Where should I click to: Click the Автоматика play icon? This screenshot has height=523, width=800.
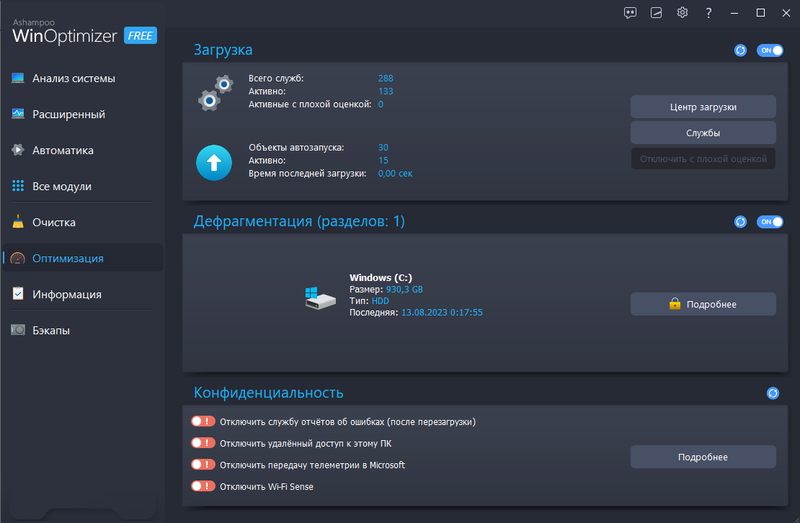coord(18,150)
